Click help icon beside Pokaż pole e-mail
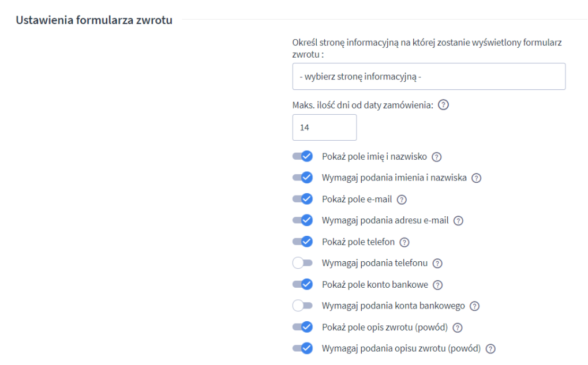 402,200
